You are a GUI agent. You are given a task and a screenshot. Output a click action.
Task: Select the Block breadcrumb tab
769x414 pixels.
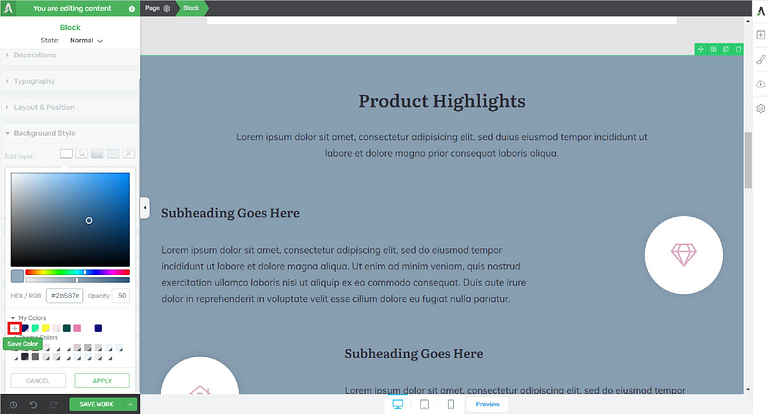[x=191, y=7]
